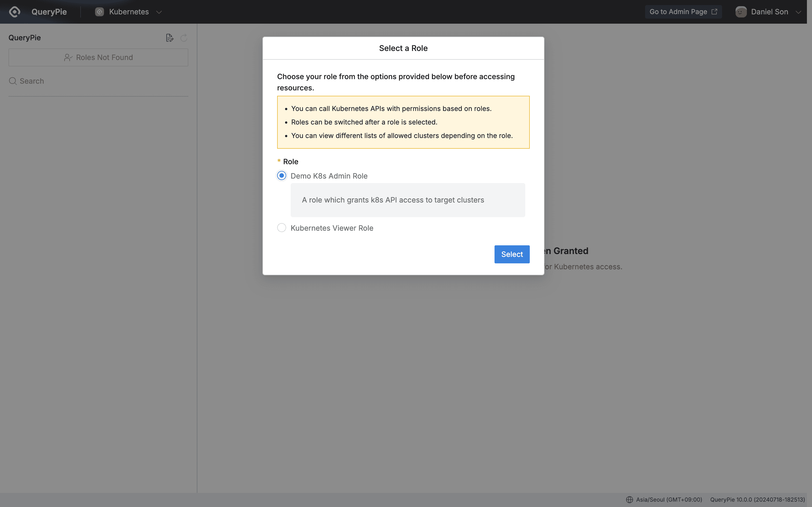The height and width of the screenshot is (507, 812).
Task: Open the document edit icon in the sidebar
Action: pos(170,37)
